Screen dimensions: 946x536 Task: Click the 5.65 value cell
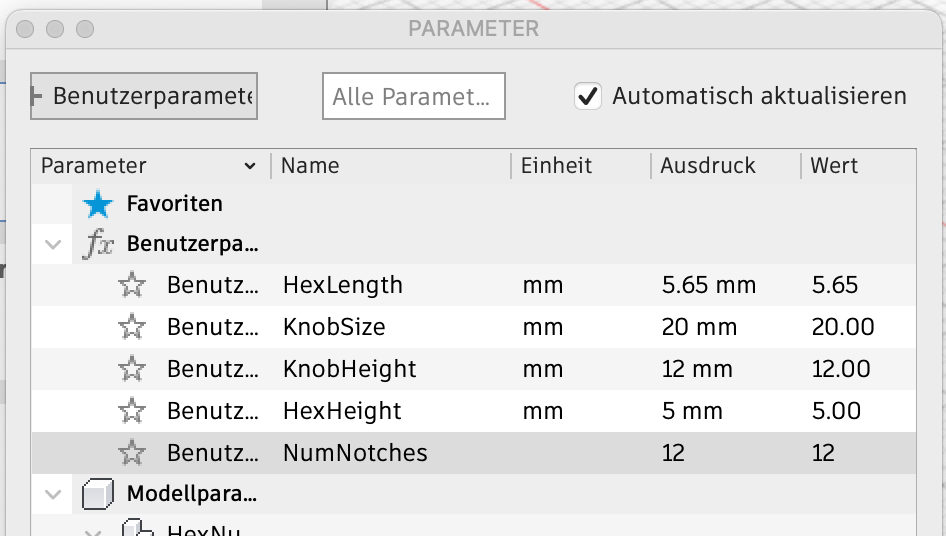click(x=835, y=285)
